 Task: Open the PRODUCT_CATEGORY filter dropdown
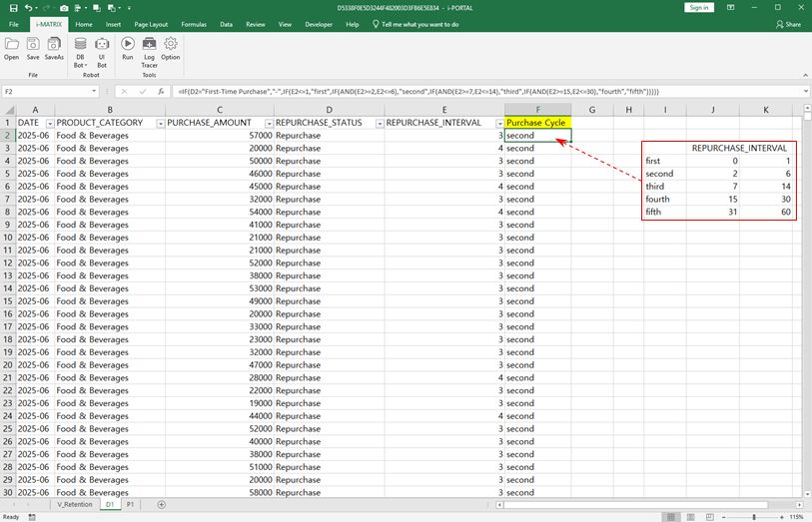coord(160,123)
